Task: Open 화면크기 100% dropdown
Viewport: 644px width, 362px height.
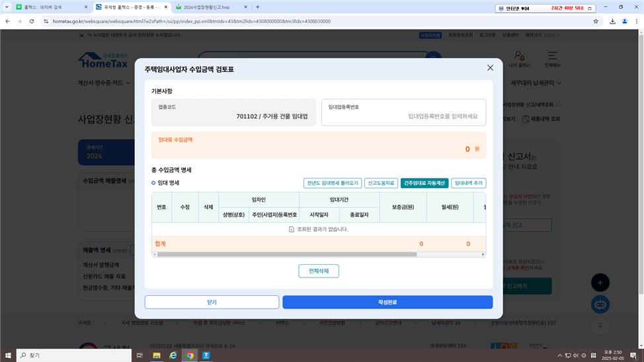Action: point(542,35)
